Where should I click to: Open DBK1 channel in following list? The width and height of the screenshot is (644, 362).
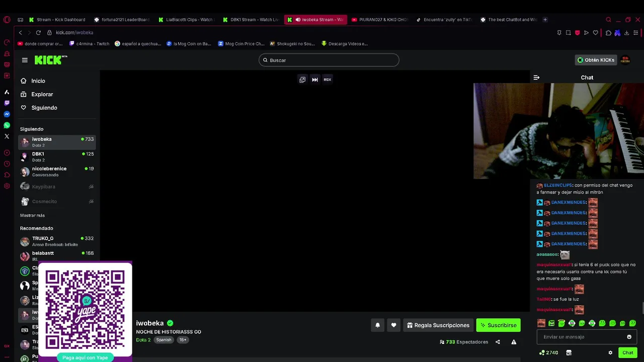click(57, 157)
